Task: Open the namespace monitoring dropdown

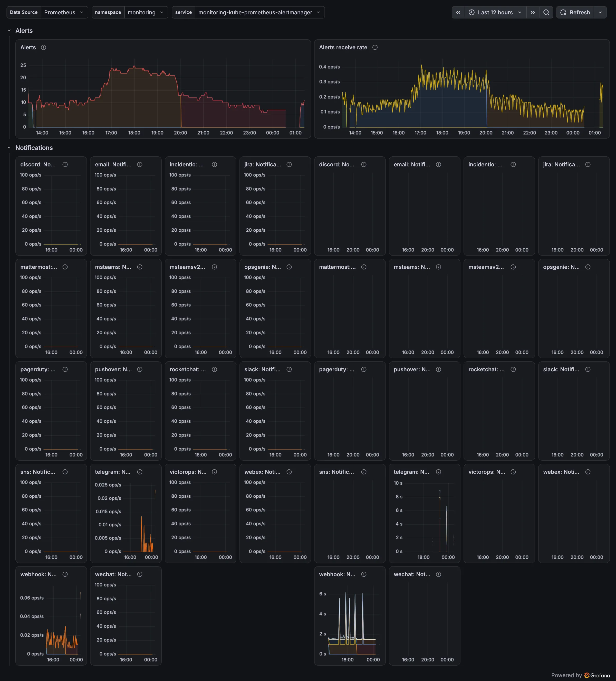Action: tap(146, 13)
